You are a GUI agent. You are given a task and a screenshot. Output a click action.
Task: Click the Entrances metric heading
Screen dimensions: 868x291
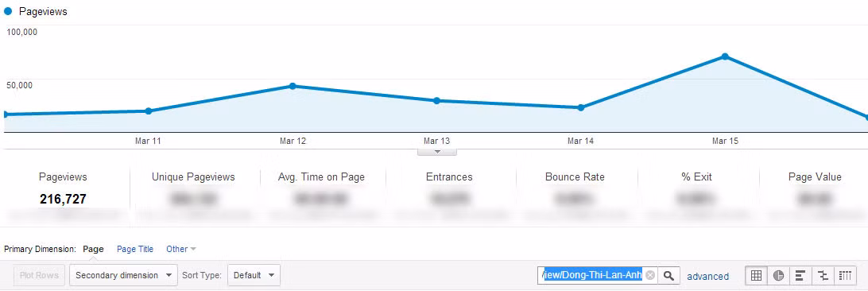(450, 177)
